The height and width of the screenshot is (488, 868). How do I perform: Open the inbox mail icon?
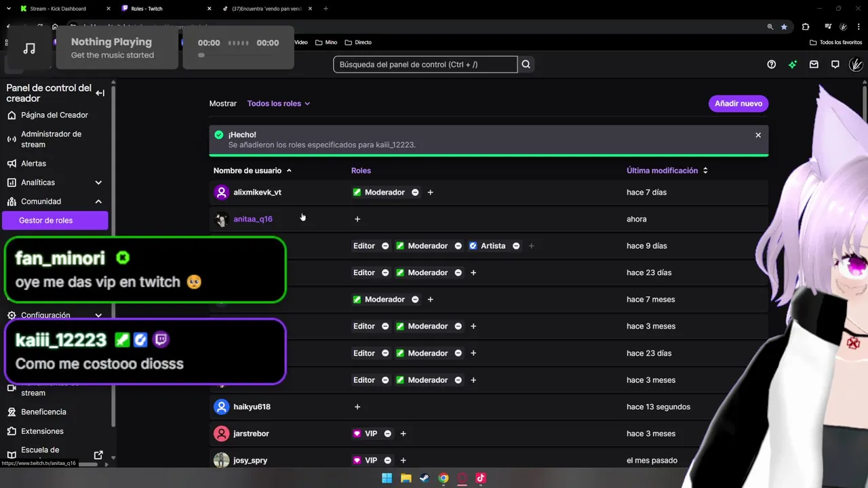coord(814,64)
